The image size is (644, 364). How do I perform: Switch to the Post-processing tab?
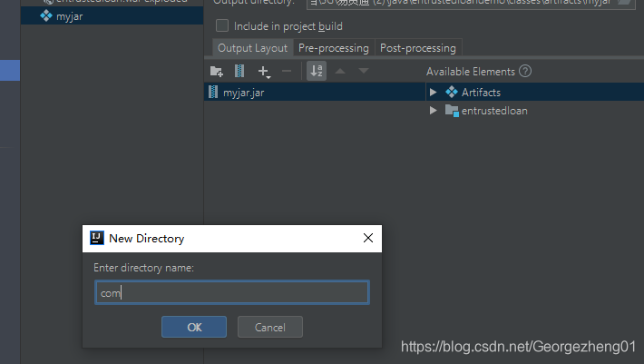pyautogui.click(x=418, y=48)
